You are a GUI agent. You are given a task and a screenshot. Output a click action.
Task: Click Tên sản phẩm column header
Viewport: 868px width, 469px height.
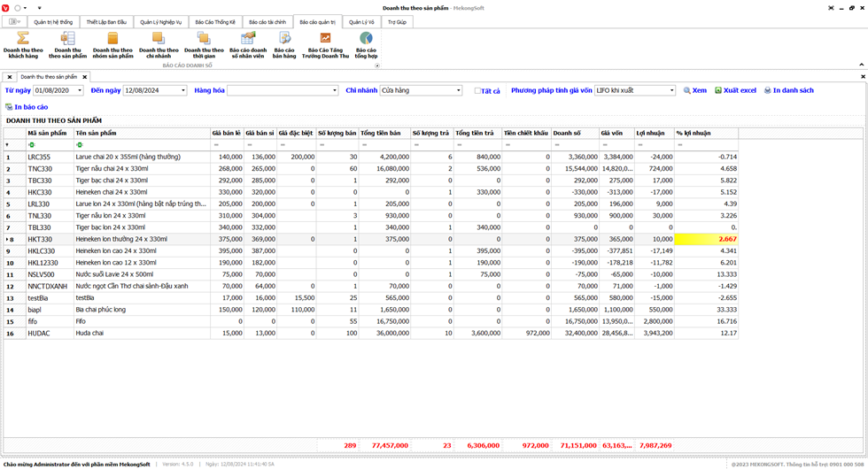(96, 133)
